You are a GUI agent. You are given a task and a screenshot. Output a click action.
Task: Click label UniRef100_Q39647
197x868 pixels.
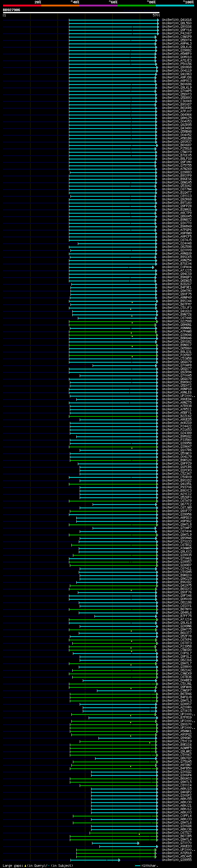(177, 447)
